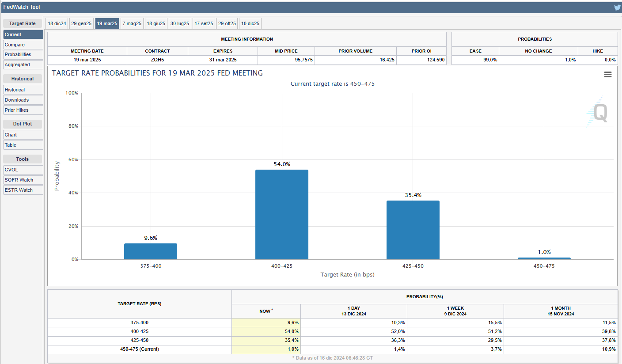Open ESTR Watch tool
This screenshot has height=364, width=622.
23,190
